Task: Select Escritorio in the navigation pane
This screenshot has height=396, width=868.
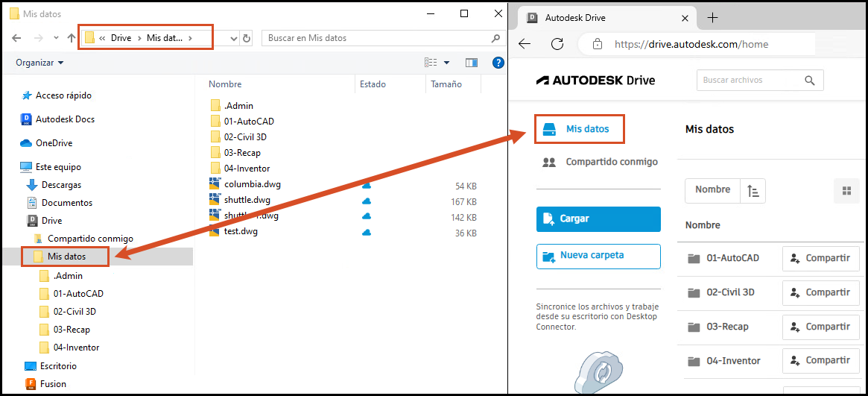Action: [51, 366]
